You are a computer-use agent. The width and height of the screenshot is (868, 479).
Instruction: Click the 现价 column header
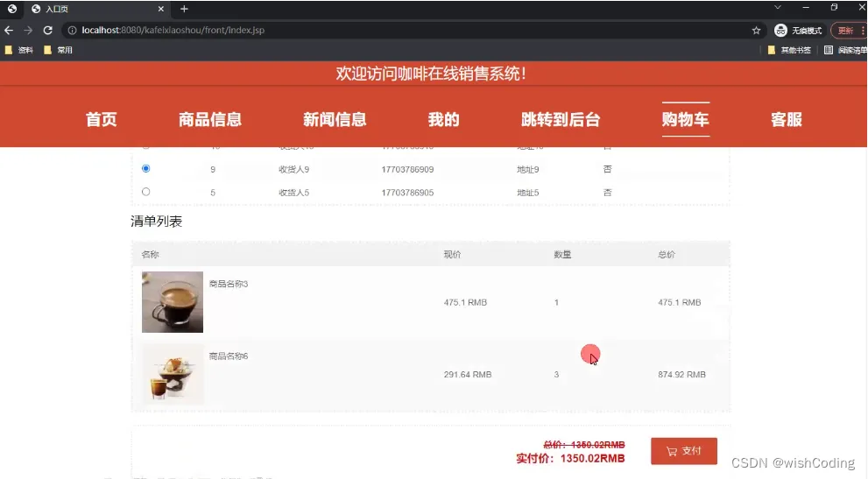pyautogui.click(x=452, y=255)
